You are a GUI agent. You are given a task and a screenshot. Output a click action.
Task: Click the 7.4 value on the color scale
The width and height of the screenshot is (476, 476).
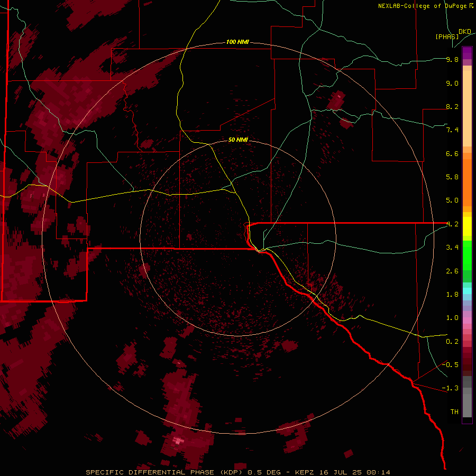[x=452, y=130]
